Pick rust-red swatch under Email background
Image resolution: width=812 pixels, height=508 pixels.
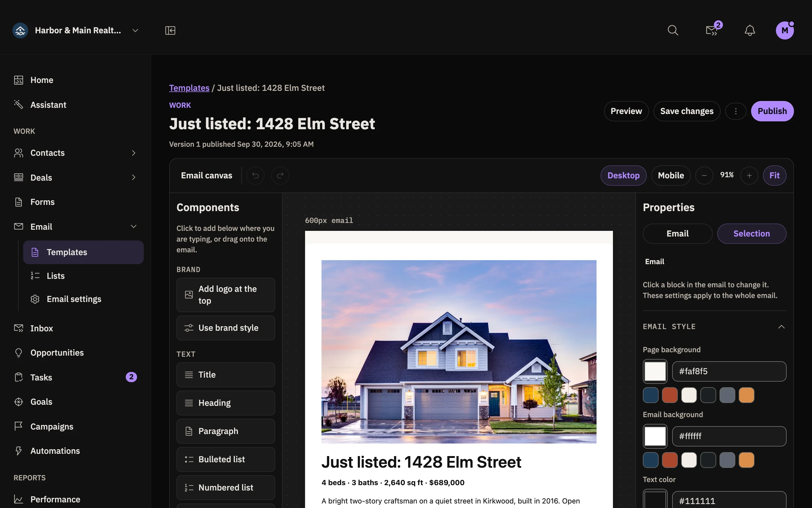click(670, 460)
